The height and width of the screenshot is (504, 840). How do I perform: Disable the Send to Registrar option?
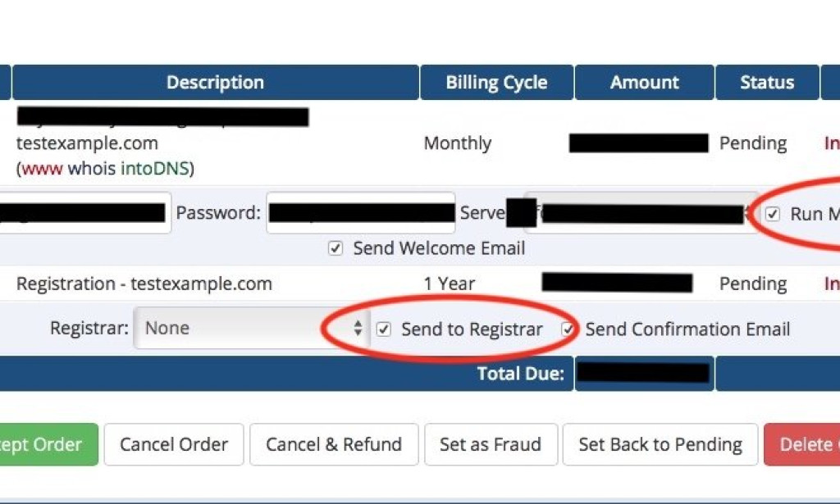point(383,329)
